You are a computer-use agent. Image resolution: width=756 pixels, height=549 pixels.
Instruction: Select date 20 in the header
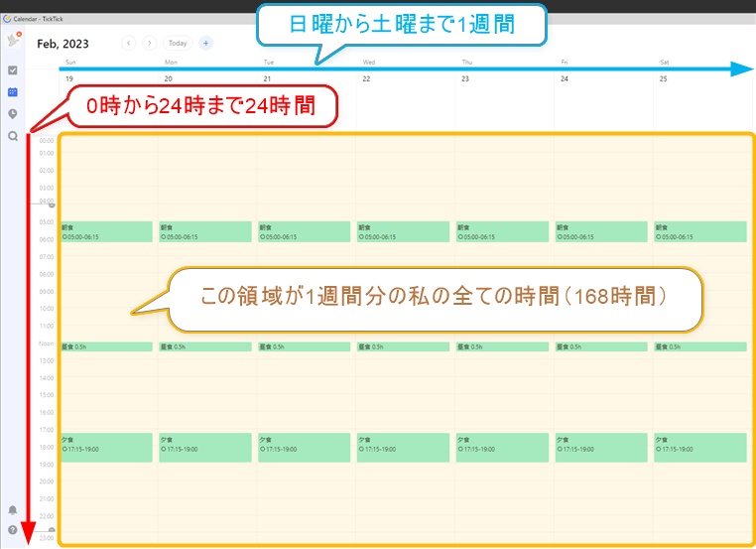point(169,78)
